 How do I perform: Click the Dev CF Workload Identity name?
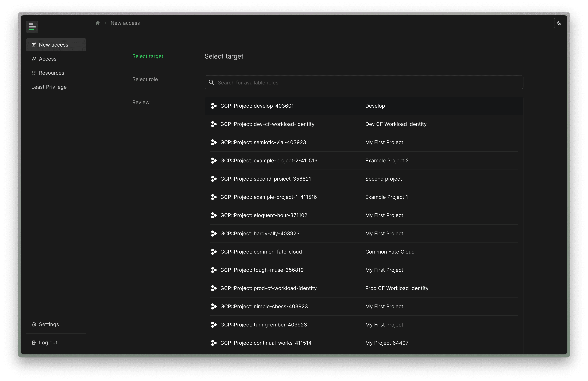396,124
